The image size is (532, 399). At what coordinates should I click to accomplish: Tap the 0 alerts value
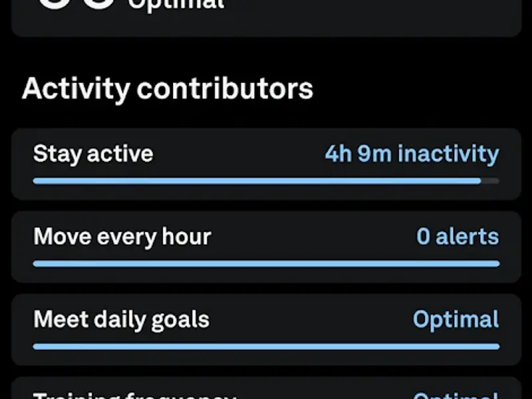click(457, 237)
